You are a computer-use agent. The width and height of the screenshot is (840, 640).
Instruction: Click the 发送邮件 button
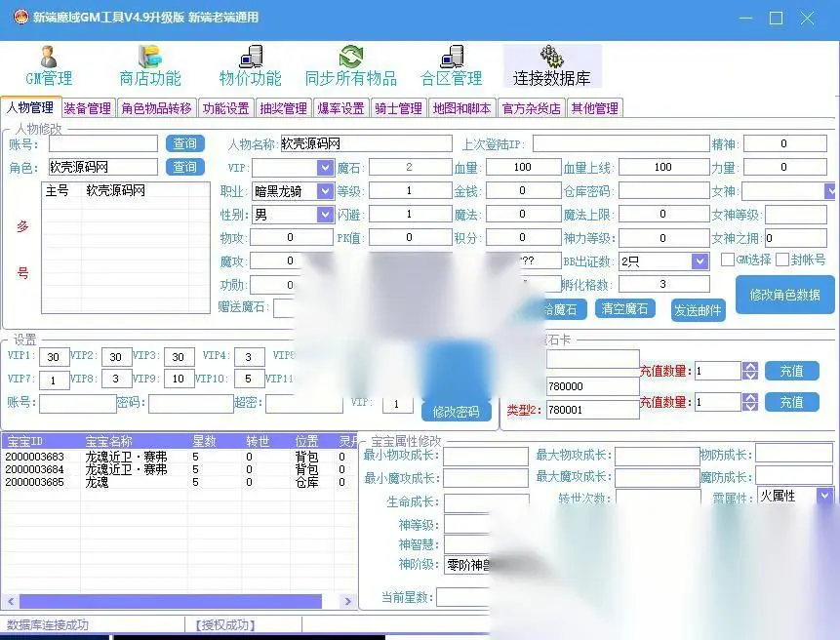[698, 310]
